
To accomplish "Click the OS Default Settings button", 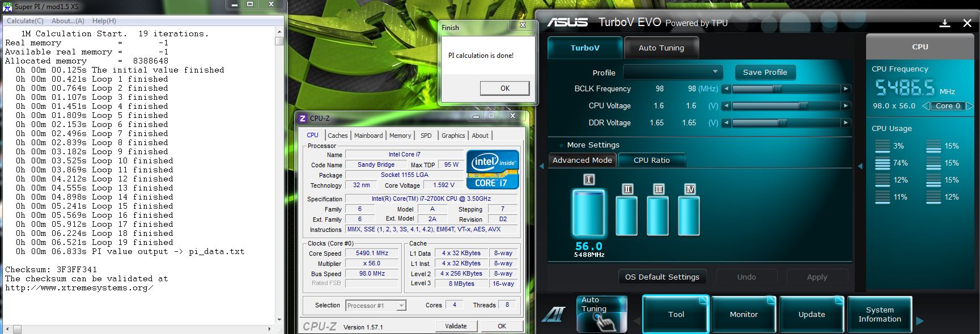I will (x=662, y=277).
